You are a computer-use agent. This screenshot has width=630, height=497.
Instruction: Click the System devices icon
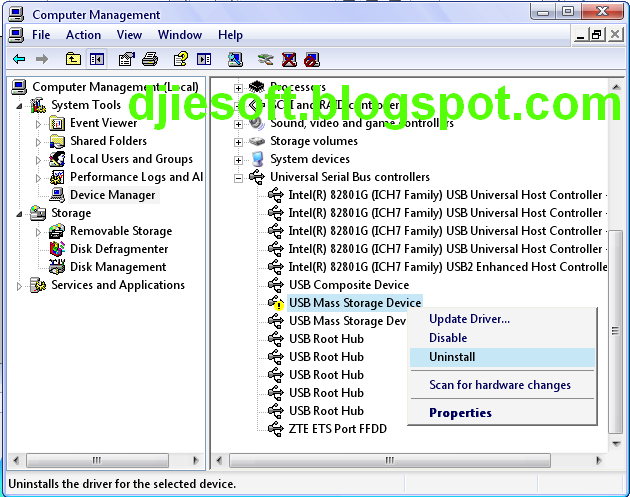(x=257, y=159)
